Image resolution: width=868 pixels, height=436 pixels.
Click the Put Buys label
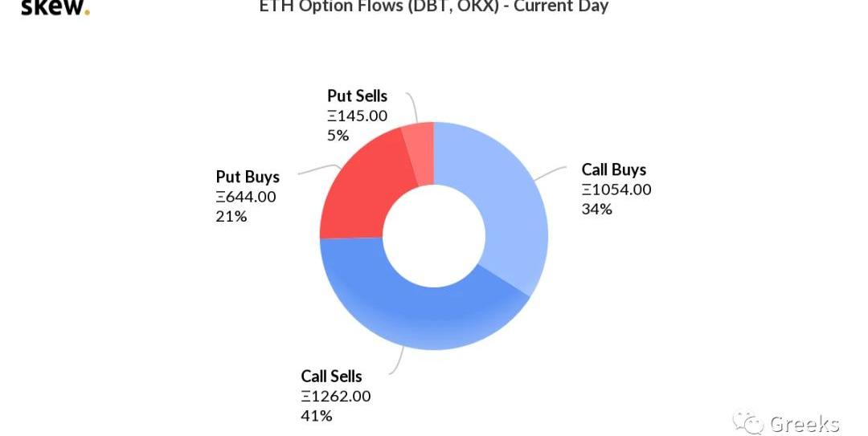coord(248,177)
